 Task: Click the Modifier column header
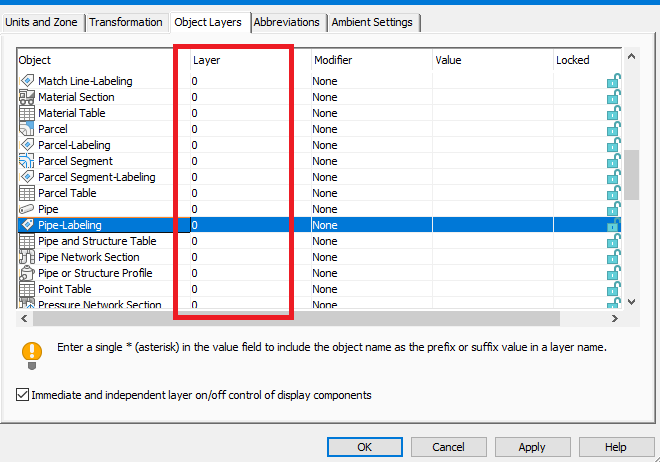tap(372, 60)
